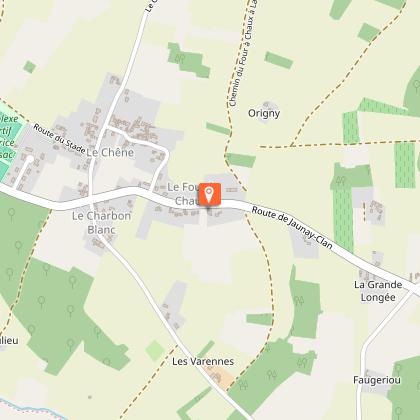This screenshot has width=420, height=420.
Task: Click the Les Varennes label
Action: (x=203, y=361)
